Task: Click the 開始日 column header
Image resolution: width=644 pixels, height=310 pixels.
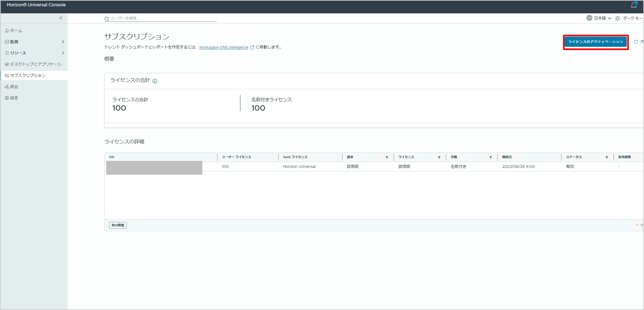Action: point(507,157)
